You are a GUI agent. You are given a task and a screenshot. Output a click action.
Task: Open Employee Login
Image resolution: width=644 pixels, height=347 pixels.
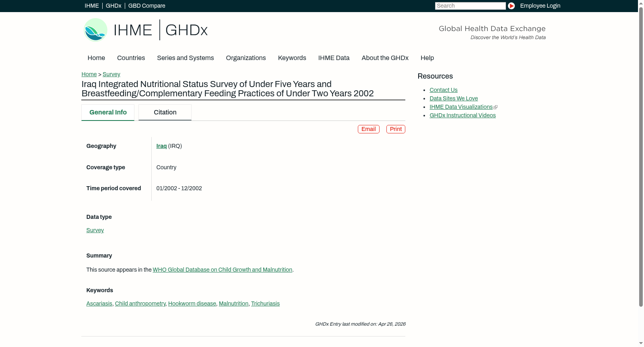pos(540,6)
